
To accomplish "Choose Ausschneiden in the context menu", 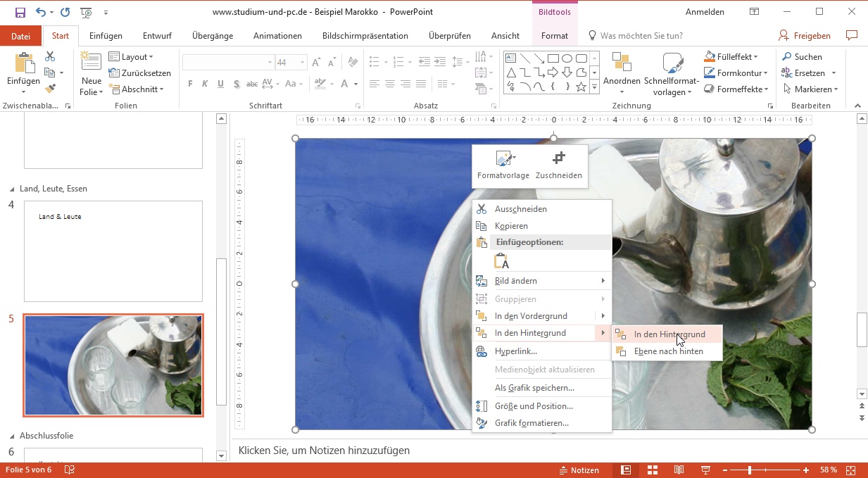I will point(542,209).
